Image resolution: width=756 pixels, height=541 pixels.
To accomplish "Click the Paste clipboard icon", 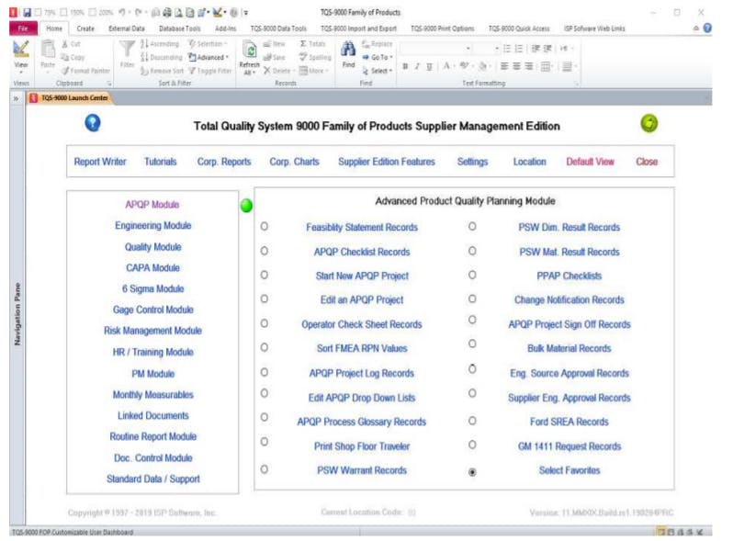I will [x=48, y=50].
